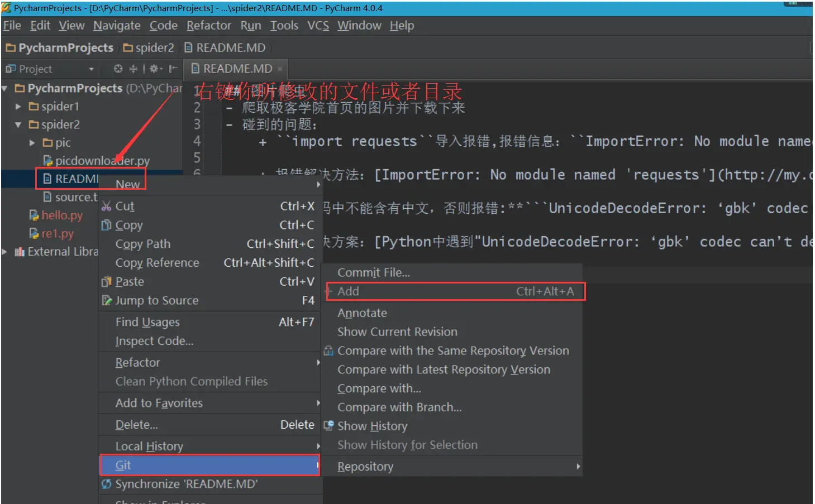Click icon beside Compare with the Same Repository Version
This screenshot has width=815, height=504.
click(x=329, y=351)
